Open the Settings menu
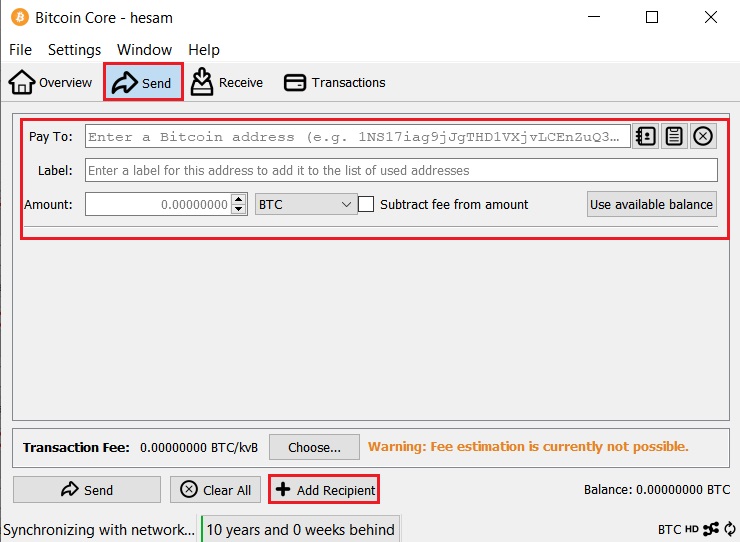Image resolution: width=740 pixels, height=542 pixels. (x=75, y=50)
